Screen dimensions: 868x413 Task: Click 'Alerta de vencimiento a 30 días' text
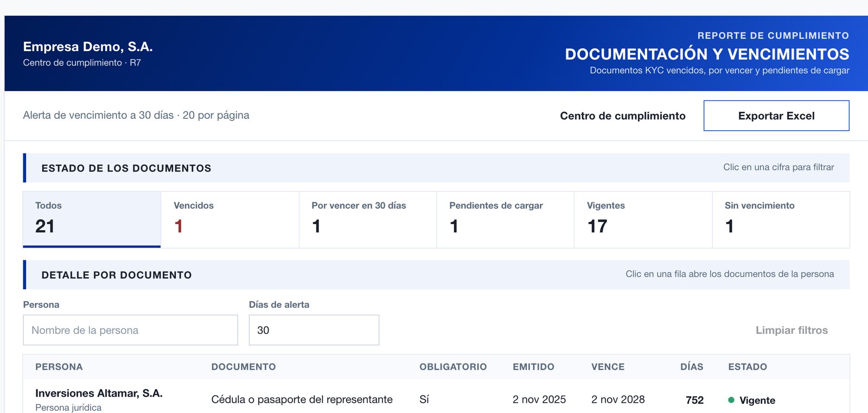pos(98,115)
